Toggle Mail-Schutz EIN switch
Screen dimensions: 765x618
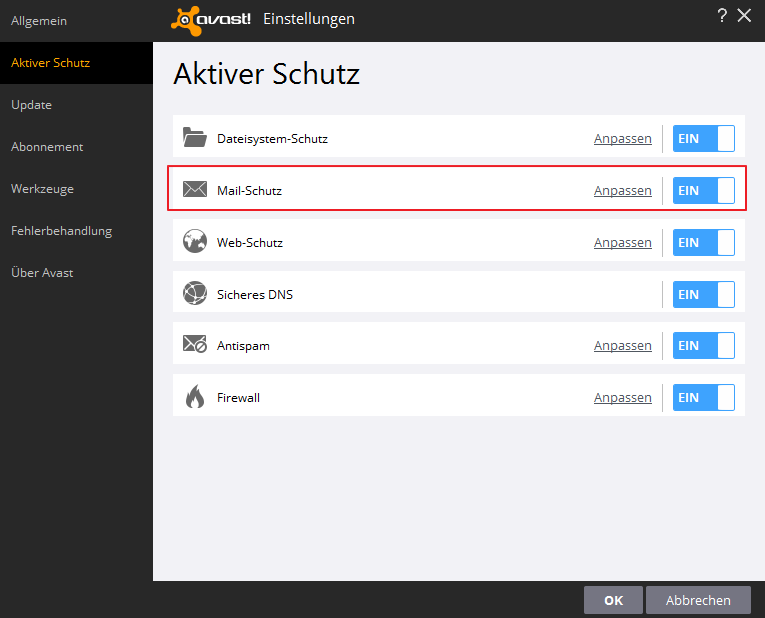tap(704, 190)
